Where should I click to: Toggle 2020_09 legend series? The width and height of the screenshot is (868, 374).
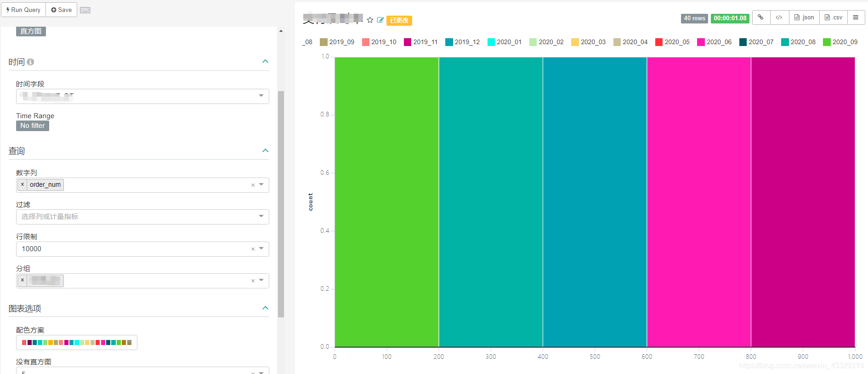click(x=840, y=42)
